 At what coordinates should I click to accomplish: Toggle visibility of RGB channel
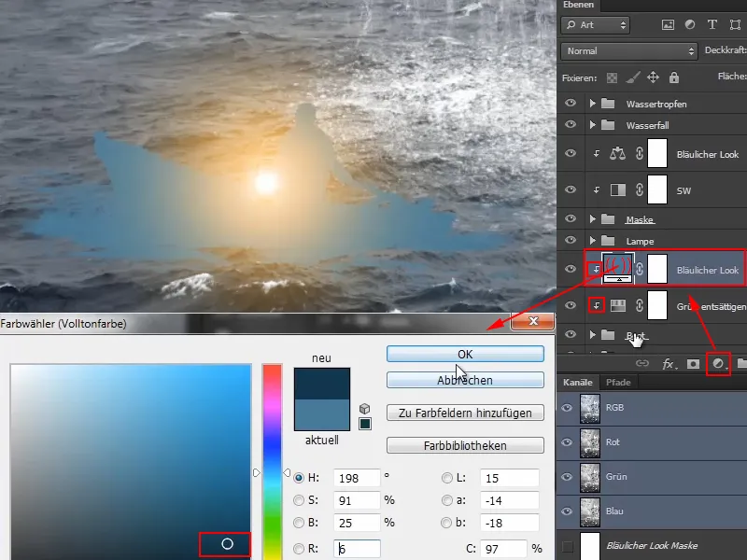[567, 408]
